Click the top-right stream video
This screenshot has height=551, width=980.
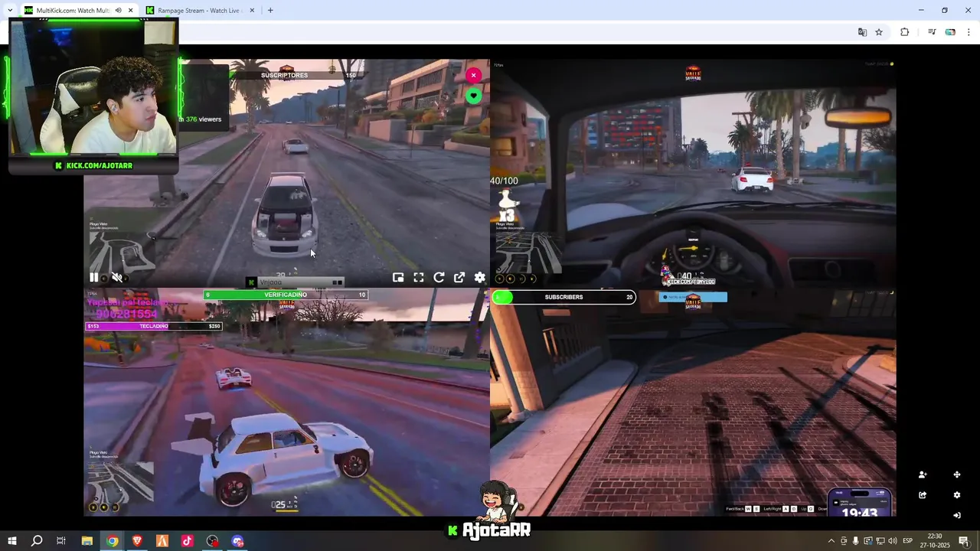(x=693, y=174)
